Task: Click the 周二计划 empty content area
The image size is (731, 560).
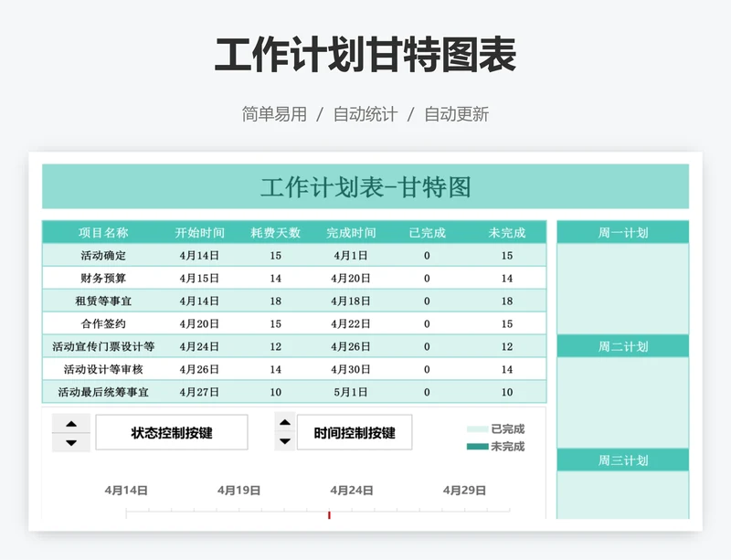Action: point(623,403)
